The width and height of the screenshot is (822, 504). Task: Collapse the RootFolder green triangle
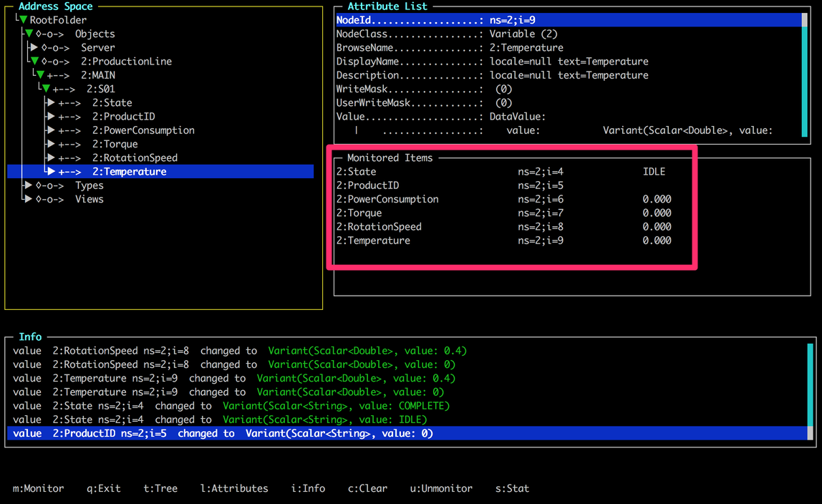tap(23, 20)
